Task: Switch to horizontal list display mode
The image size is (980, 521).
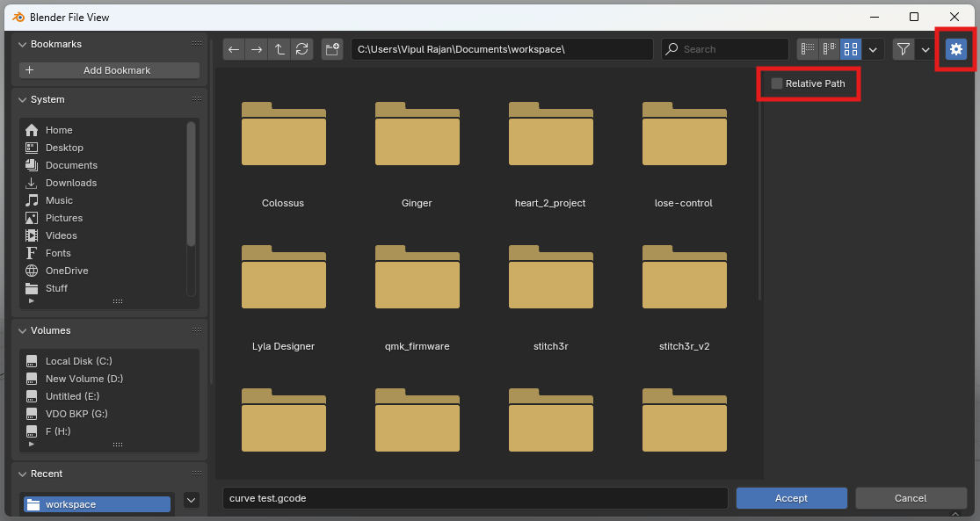Action: (x=829, y=49)
